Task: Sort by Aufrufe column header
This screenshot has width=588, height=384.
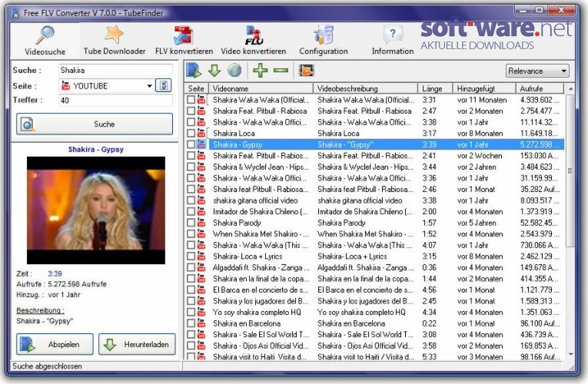Action: 540,88
